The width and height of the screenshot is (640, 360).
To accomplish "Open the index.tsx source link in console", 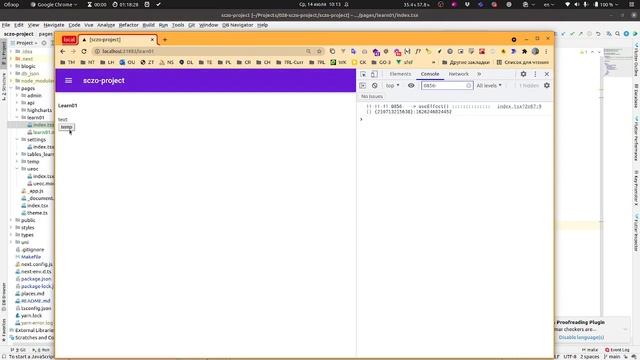I will point(519,107).
